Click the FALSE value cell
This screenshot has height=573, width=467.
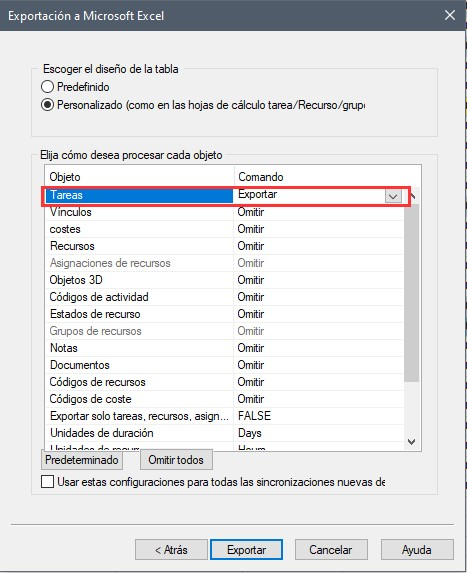tap(318, 416)
